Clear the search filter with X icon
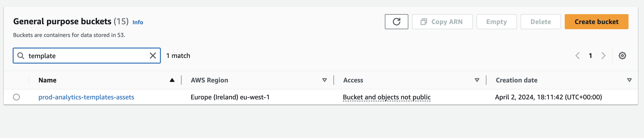 point(153,56)
